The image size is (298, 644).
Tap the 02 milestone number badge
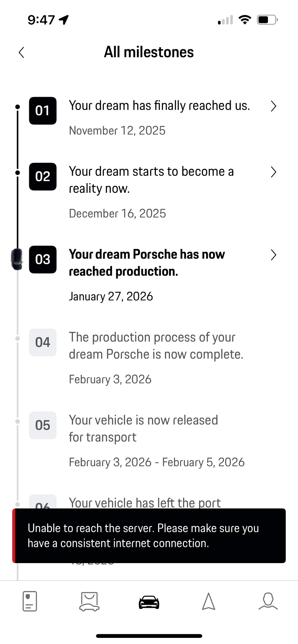[x=43, y=177]
